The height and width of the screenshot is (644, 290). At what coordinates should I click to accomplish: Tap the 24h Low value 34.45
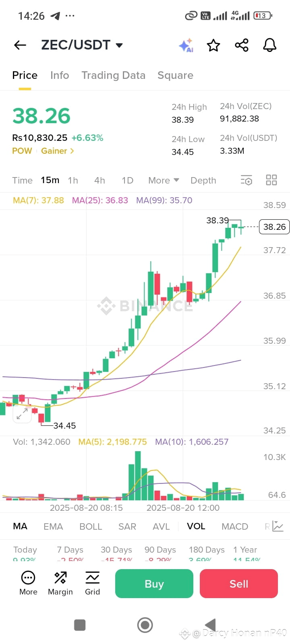point(182,152)
